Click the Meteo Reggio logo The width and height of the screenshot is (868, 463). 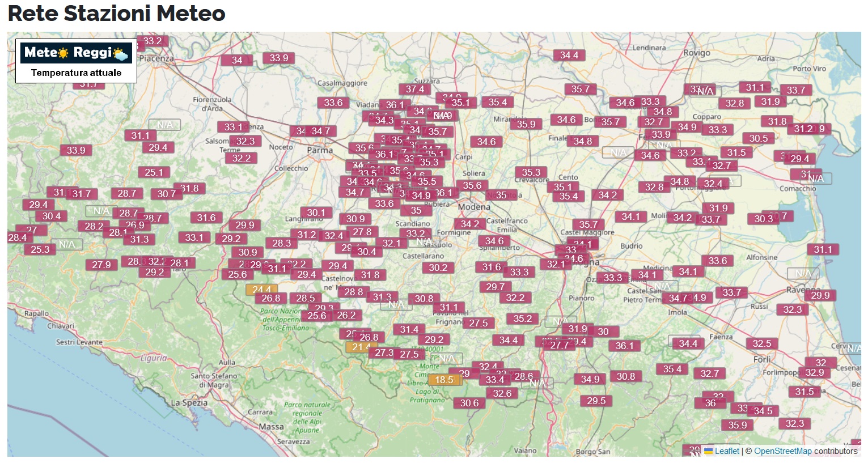point(76,53)
